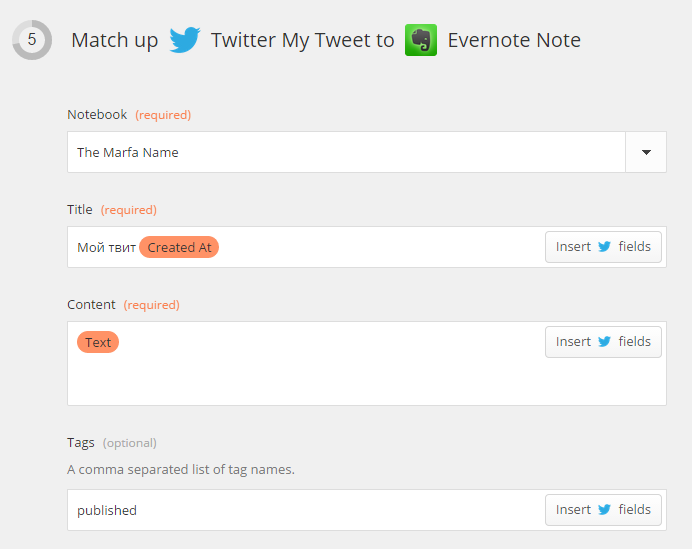The width and height of the screenshot is (692, 549).
Task: Click the Notebook field label
Action: pos(97,115)
